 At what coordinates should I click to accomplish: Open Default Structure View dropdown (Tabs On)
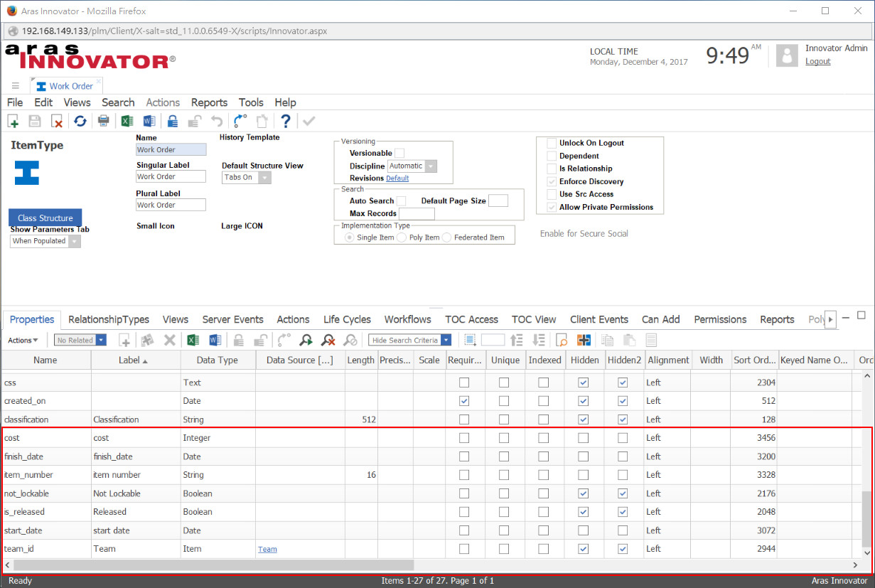pos(246,177)
